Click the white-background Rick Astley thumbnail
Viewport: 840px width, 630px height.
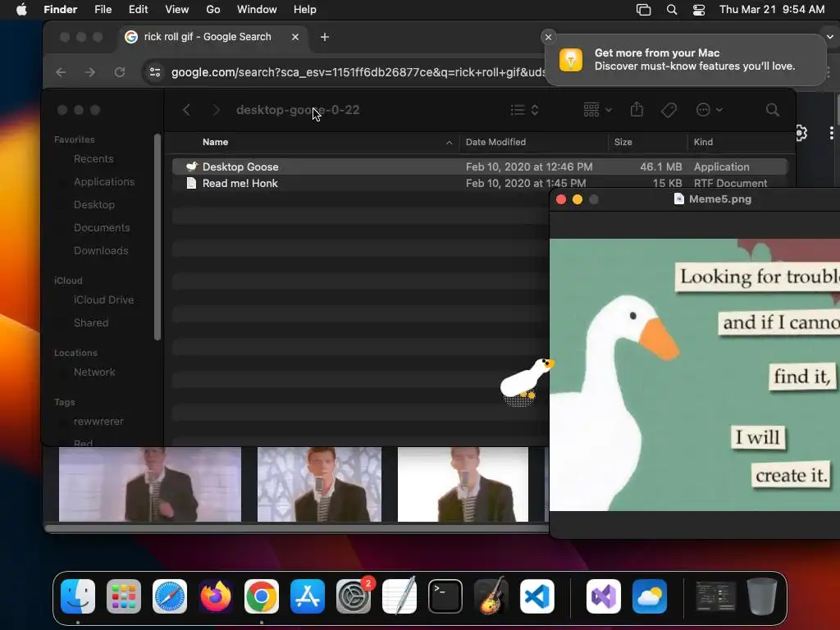click(x=463, y=484)
